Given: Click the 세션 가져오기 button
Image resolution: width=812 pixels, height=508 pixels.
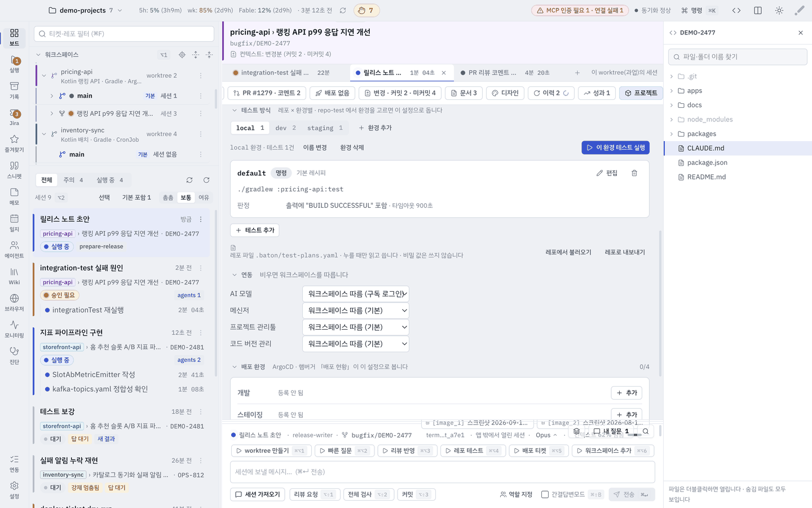Looking at the screenshot, I should point(258,494).
